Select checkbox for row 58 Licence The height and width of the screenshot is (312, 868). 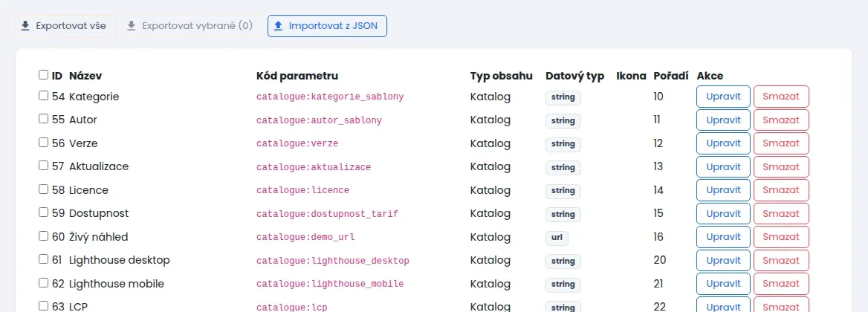point(44,189)
